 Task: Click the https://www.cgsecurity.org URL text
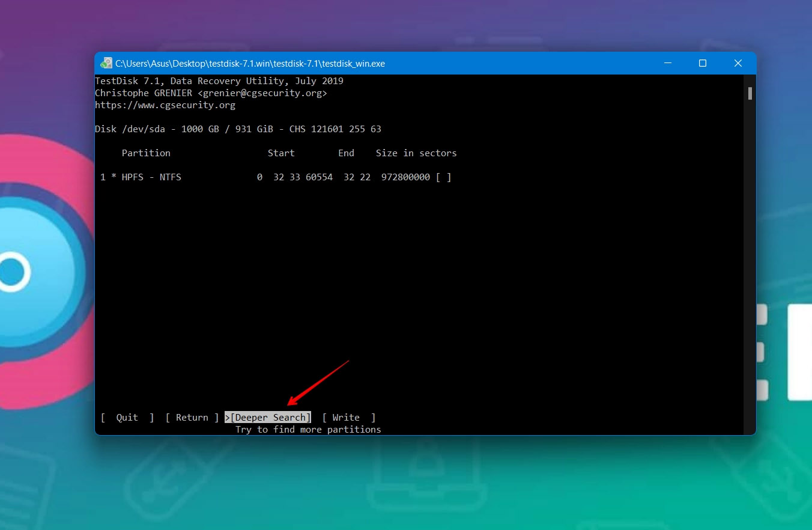pos(165,105)
